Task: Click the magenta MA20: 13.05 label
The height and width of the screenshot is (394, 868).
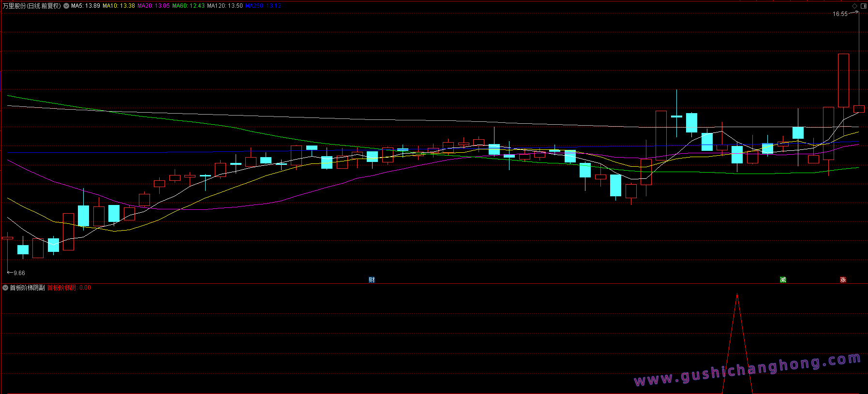Action: [153, 6]
